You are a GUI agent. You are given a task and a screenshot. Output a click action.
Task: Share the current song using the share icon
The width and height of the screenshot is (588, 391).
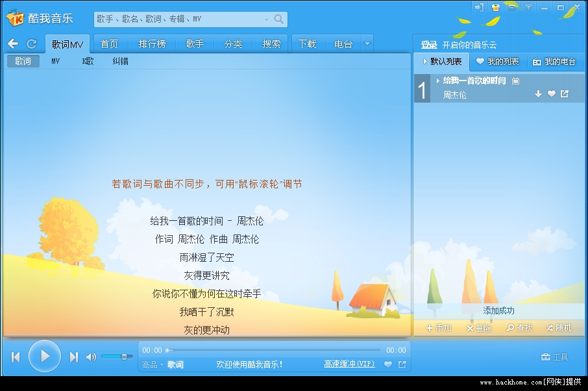(x=565, y=94)
